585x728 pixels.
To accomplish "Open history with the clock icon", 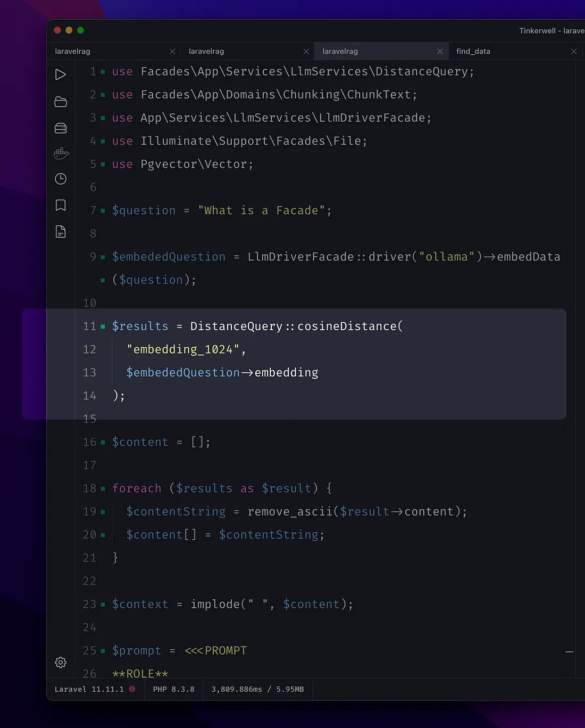I will pos(61,179).
